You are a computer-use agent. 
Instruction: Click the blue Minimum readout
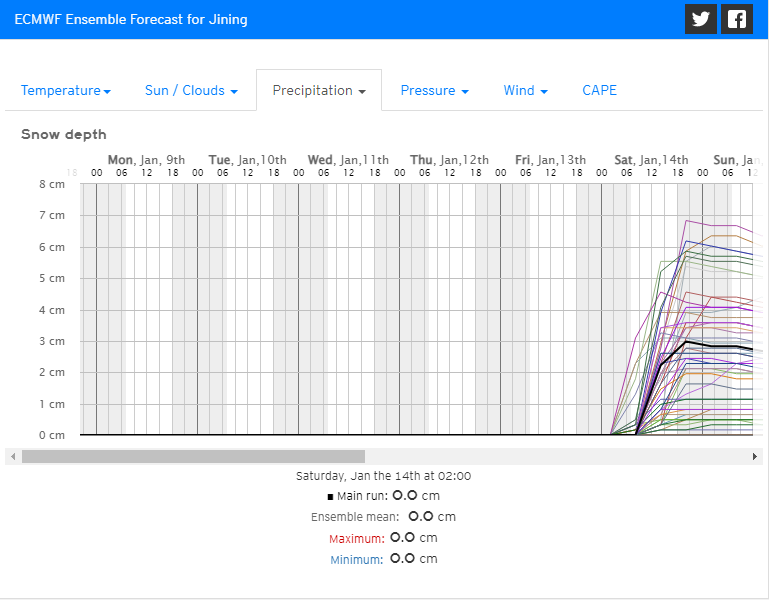point(384,559)
